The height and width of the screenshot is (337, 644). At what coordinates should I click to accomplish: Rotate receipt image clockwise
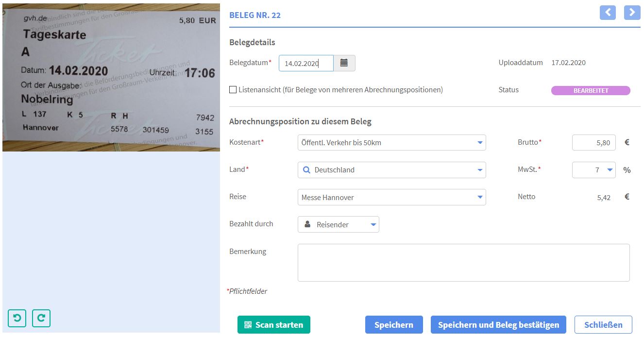pyautogui.click(x=41, y=318)
